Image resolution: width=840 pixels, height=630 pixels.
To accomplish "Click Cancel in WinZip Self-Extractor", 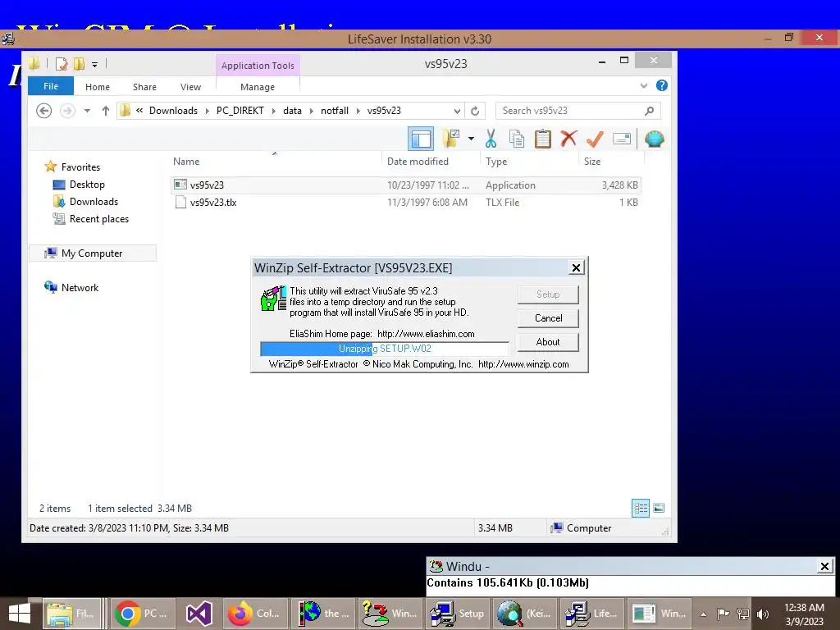I will point(548,318).
